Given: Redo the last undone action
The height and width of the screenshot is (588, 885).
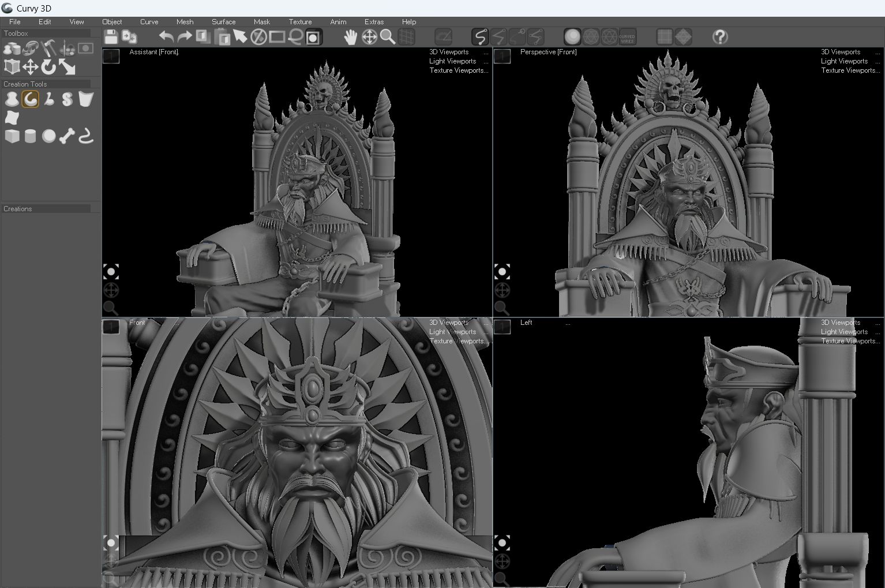Looking at the screenshot, I should point(185,37).
